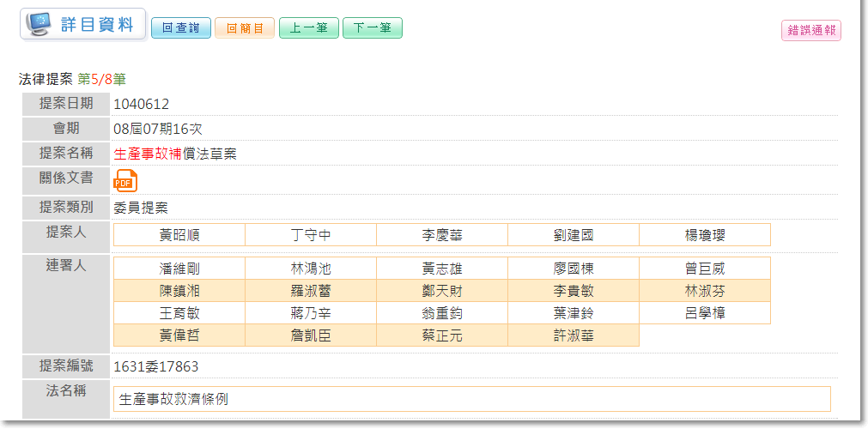Select proposer 丁守中
The width and height of the screenshot is (868, 429).
pos(311,235)
